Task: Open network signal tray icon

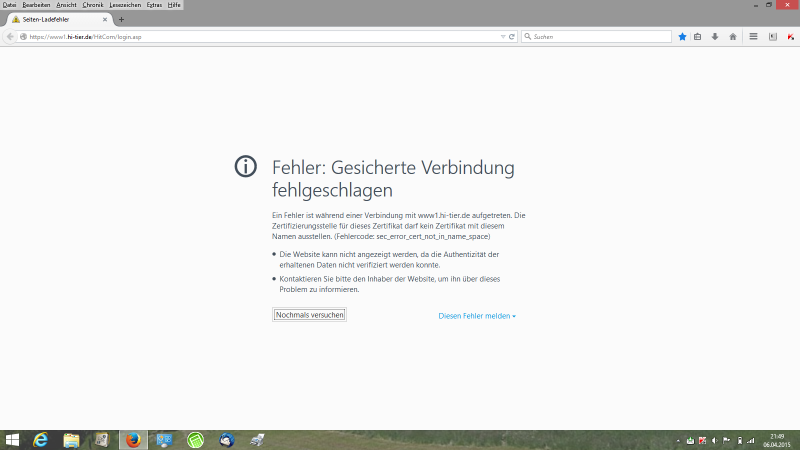Action: 751,440
